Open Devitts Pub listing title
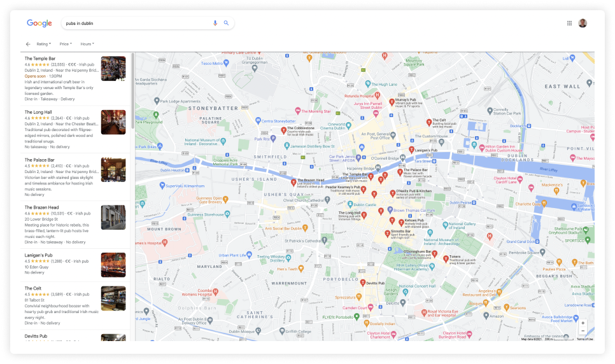Screen dimensions: 615x364 pyautogui.click(x=36, y=336)
